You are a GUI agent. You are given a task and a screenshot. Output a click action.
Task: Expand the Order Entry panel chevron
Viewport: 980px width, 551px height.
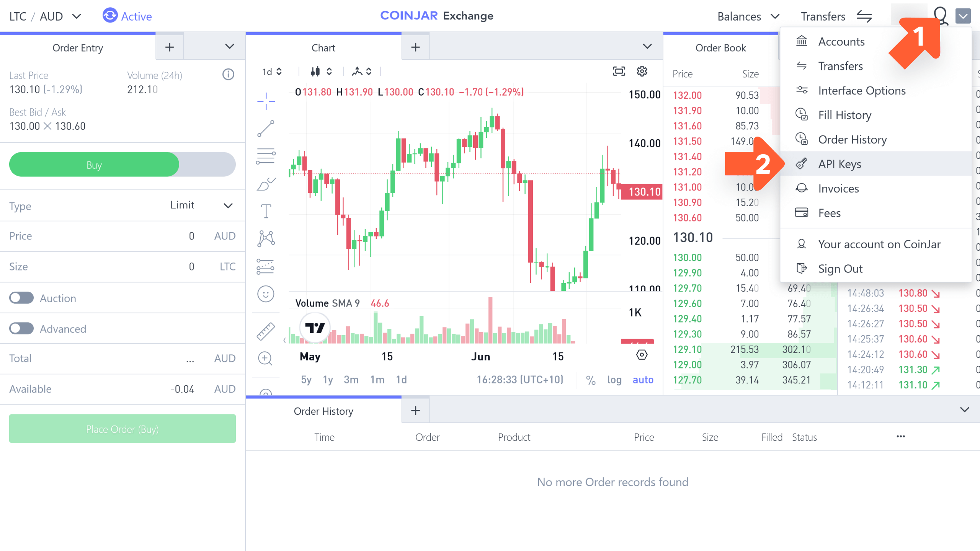tap(230, 46)
